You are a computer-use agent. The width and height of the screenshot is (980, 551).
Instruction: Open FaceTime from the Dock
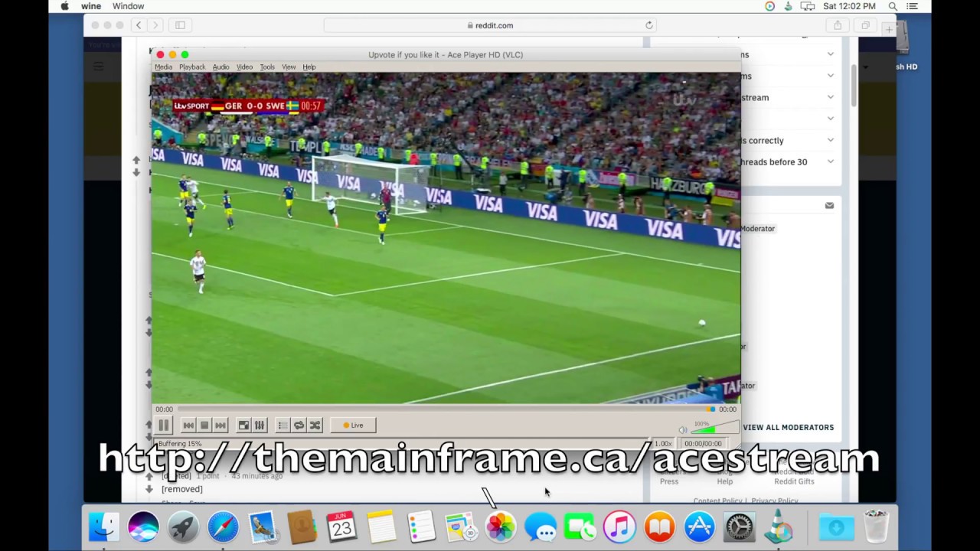[x=580, y=527]
